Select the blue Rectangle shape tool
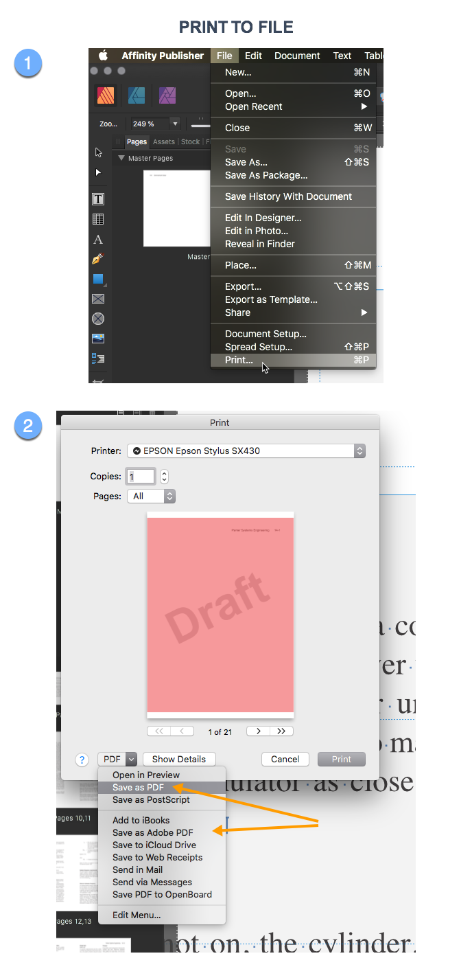The image size is (472, 980). (x=98, y=280)
